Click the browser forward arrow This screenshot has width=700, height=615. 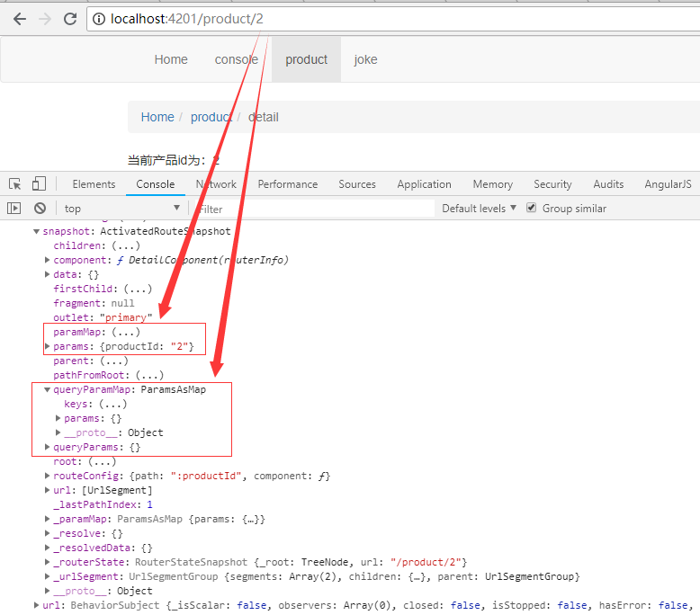point(45,19)
